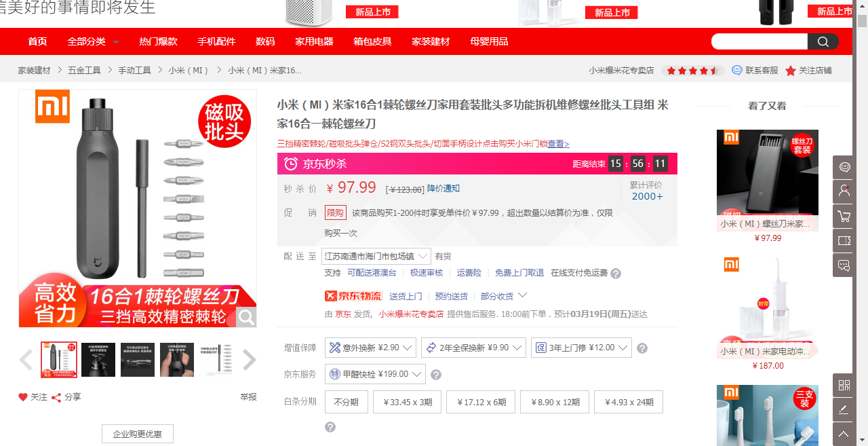Click help icon beside 甲醛快检 service
Screen dimensions: 868x446
436,375
